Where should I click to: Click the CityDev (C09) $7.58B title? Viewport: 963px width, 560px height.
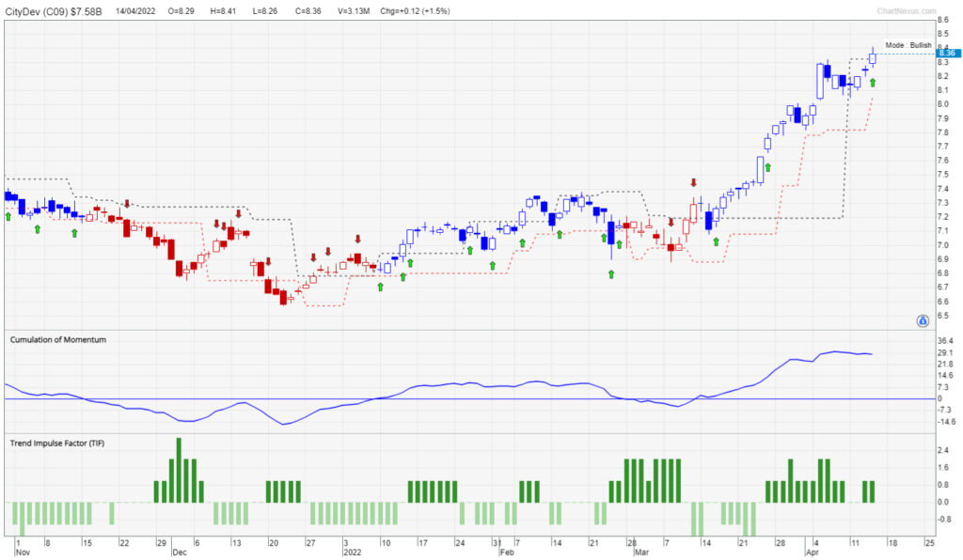(x=54, y=11)
